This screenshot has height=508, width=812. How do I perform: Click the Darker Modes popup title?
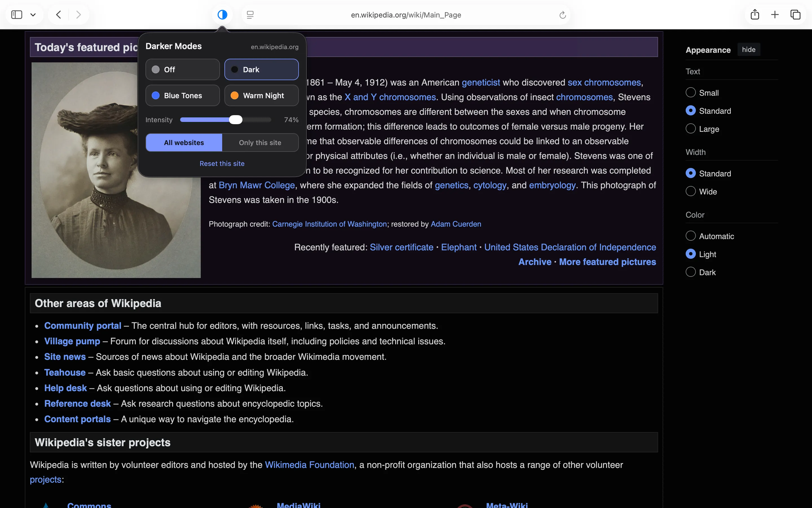173,46
